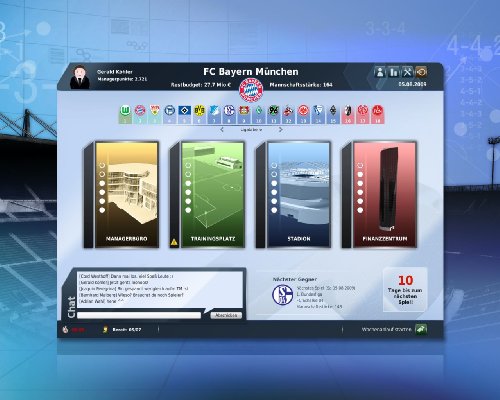This screenshot has width=500, height=400.
Task: Click the orange exit icon
Action: tap(421, 72)
